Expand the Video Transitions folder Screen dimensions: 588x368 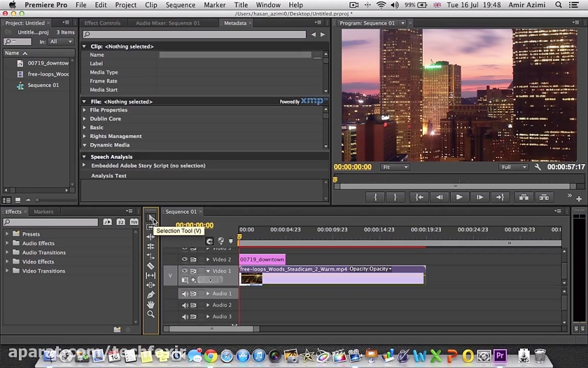tap(7, 271)
